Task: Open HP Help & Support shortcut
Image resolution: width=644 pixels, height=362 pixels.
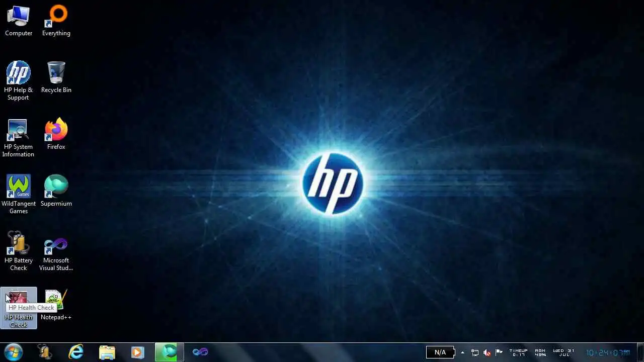Action: 19,80
